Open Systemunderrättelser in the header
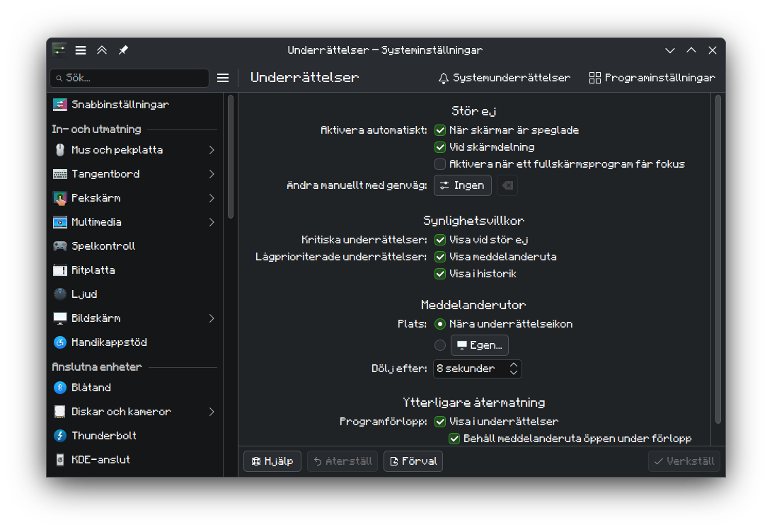The height and width of the screenshot is (532, 772). coord(504,78)
